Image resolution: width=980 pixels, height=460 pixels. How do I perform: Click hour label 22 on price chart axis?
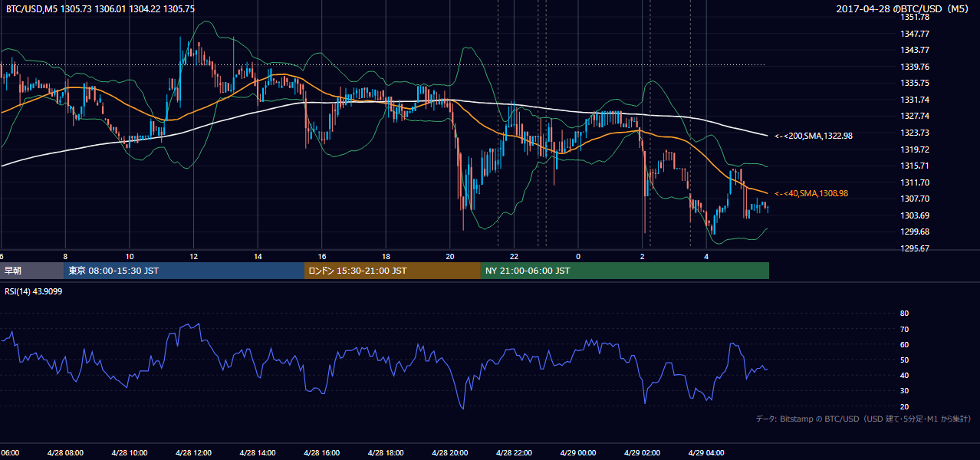[x=515, y=257]
